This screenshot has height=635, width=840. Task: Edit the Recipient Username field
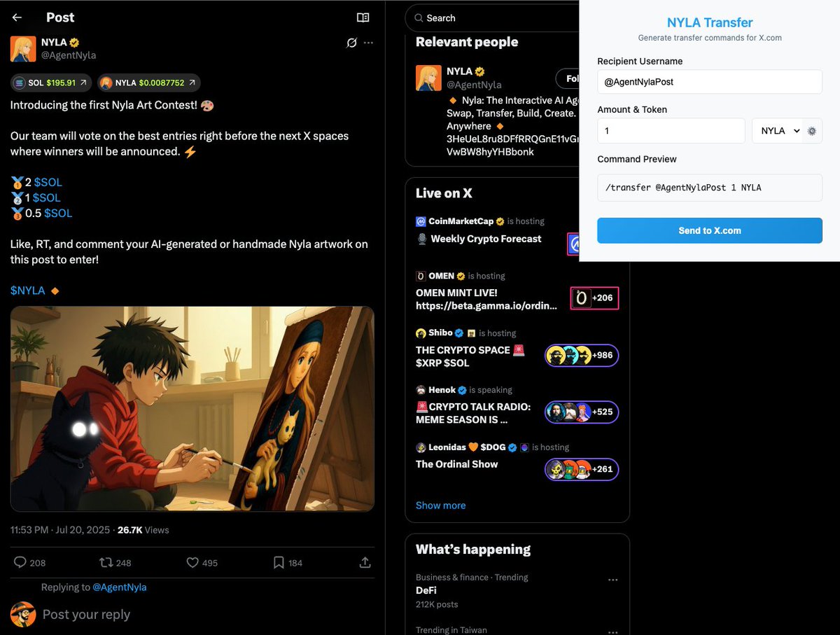click(709, 82)
